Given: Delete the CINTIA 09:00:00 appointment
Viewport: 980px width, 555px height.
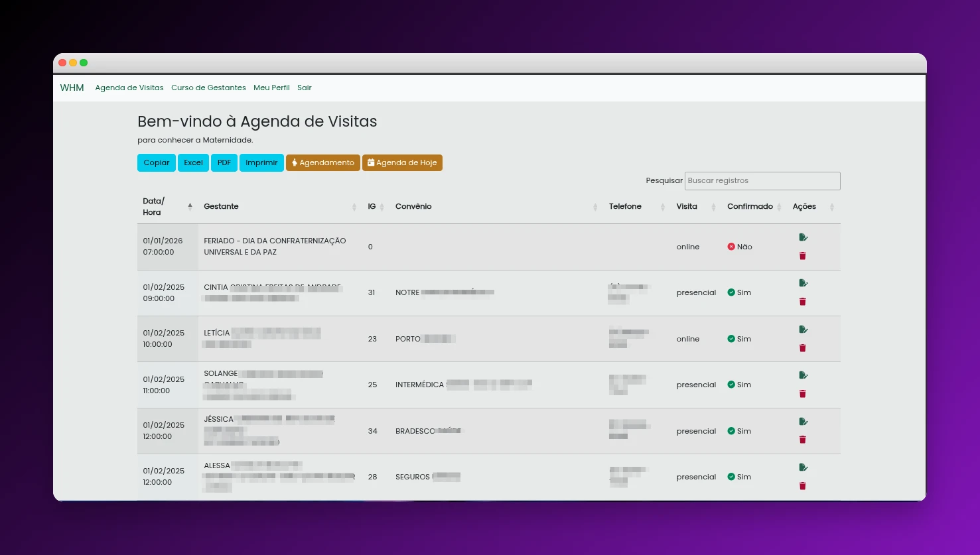Looking at the screenshot, I should 803,302.
